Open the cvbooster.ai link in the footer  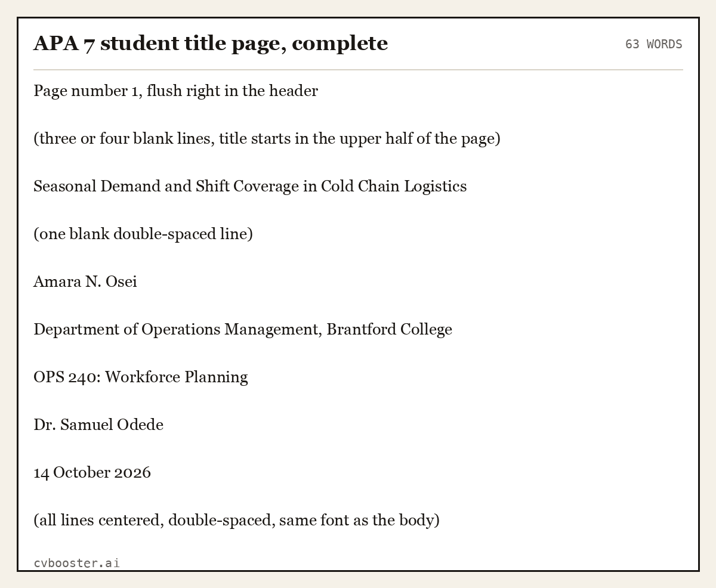coord(76,562)
